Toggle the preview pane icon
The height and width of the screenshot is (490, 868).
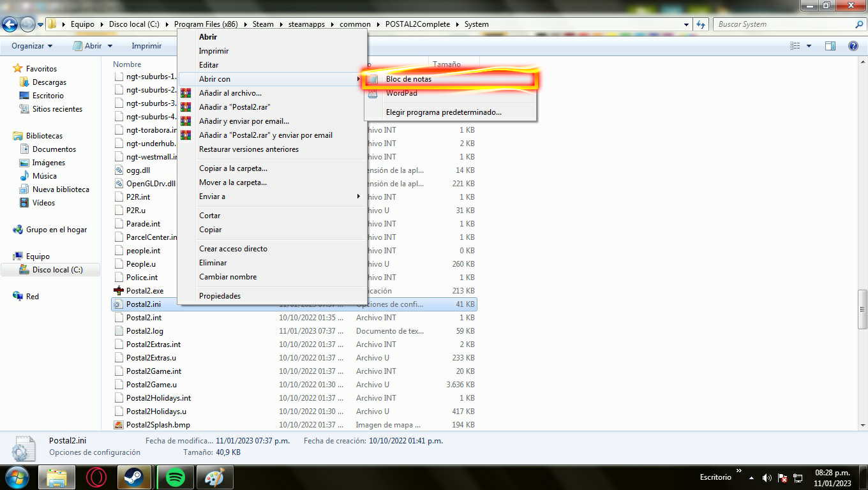click(x=830, y=46)
